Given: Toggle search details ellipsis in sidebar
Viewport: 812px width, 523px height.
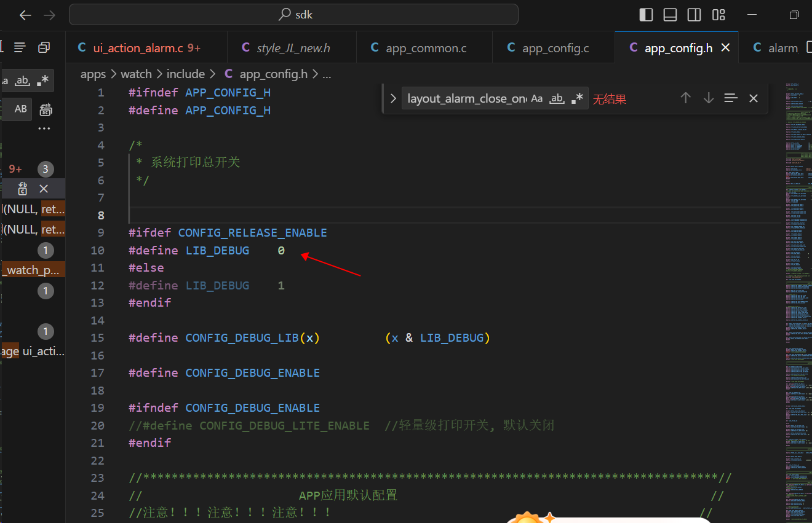Looking at the screenshot, I should [44, 128].
